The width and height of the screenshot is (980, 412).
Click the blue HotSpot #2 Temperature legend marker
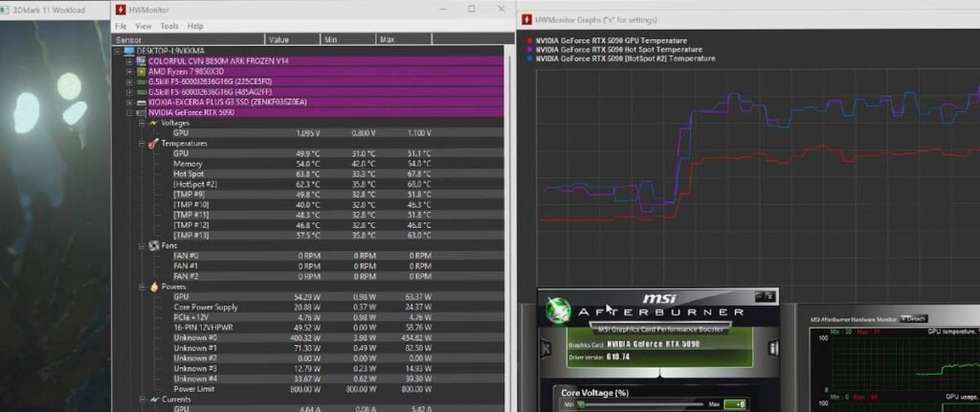point(530,58)
